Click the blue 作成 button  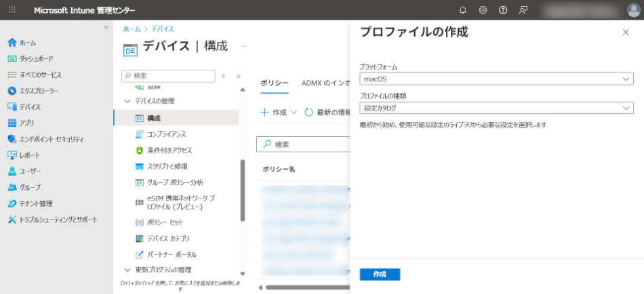click(380, 274)
